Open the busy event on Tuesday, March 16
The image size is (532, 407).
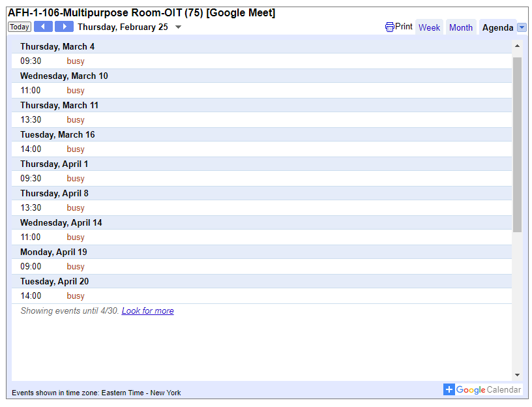76,149
